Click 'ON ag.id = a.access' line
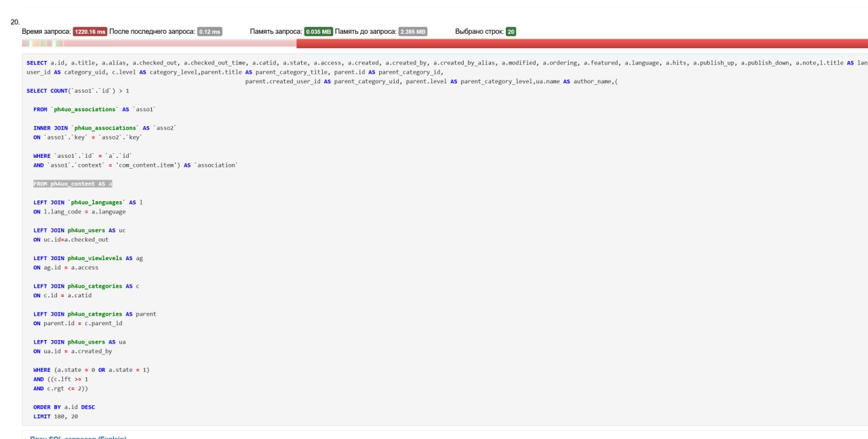The width and height of the screenshot is (868, 439). pos(66,268)
